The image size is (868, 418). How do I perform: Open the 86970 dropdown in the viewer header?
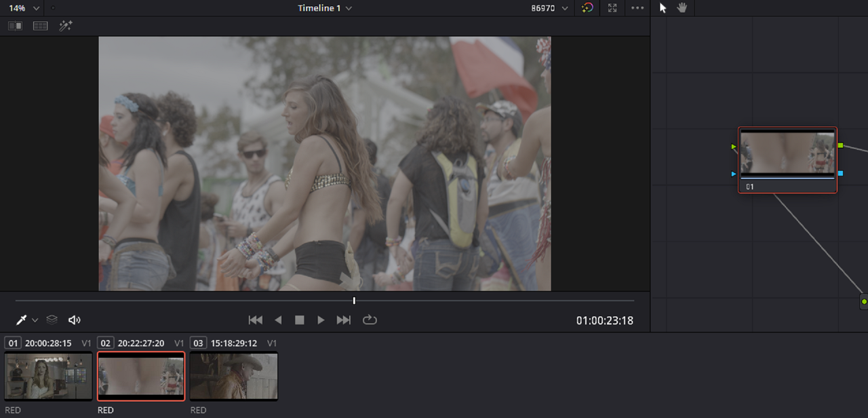tap(549, 8)
